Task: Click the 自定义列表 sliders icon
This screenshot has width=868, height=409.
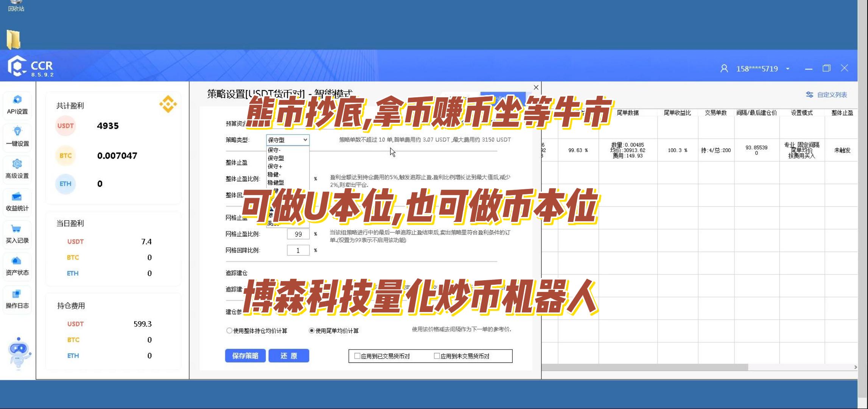Action: click(x=809, y=95)
